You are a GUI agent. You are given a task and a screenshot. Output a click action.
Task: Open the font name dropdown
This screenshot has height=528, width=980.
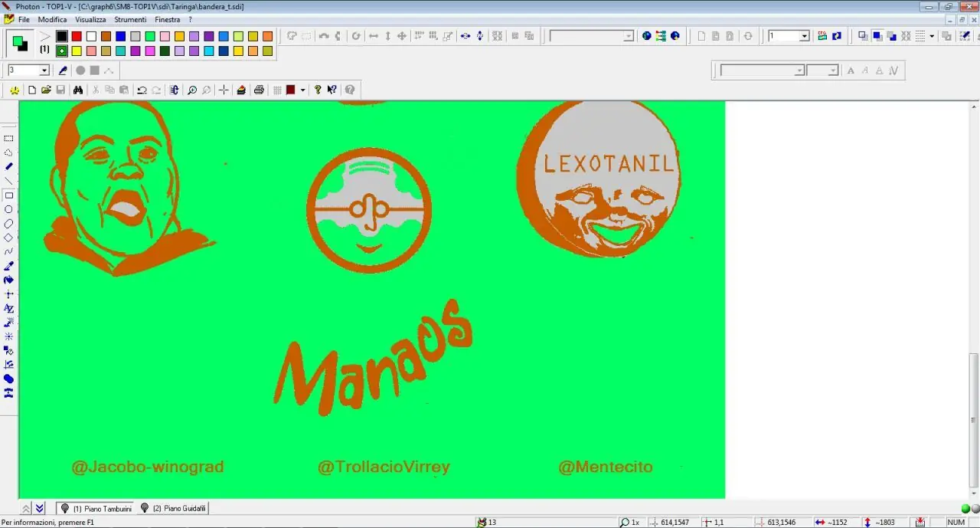click(763, 71)
